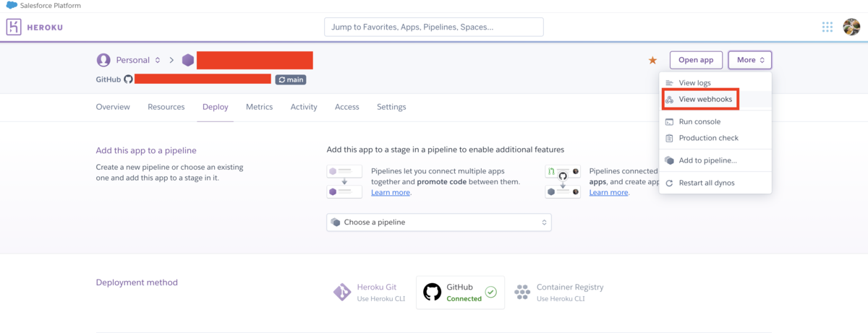Select View webhooks menu item
The height and width of the screenshot is (333, 868).
tap(715, 99)
